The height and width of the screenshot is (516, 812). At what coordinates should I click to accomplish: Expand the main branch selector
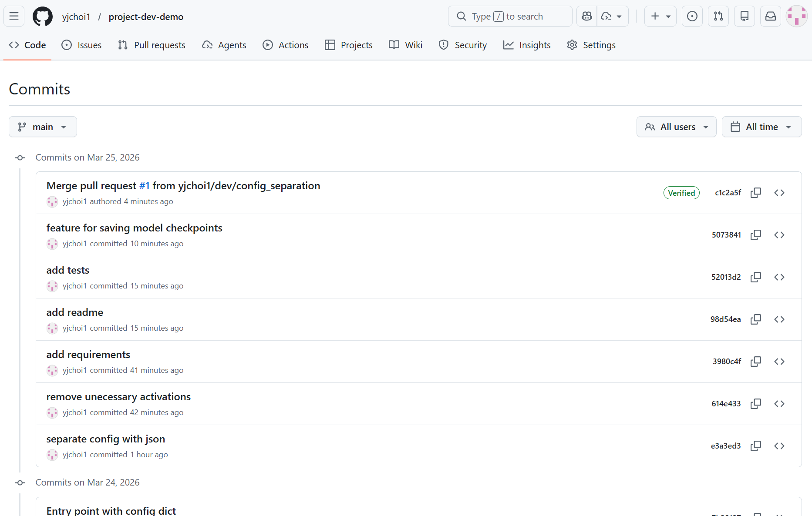point(43,127)
